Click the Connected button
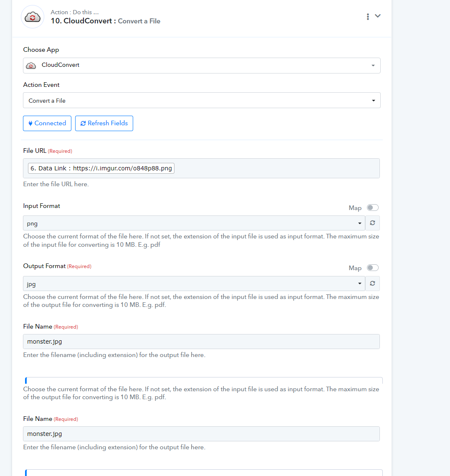 [x=47, y=123]
